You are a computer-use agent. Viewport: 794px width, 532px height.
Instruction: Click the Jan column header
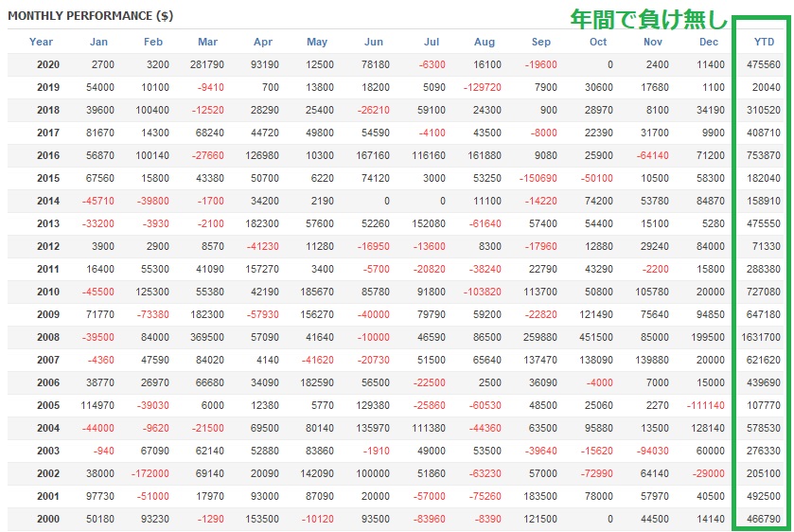coord(98,42)
